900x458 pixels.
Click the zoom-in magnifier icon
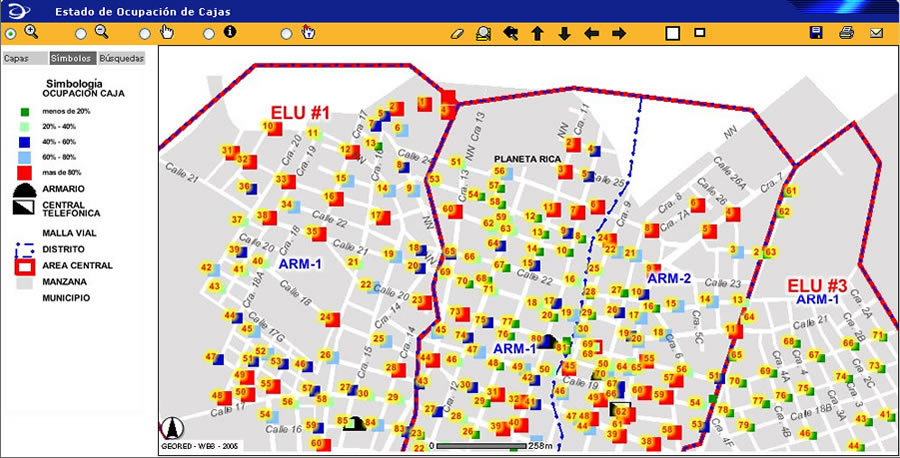pyautogui.click(x=31, y=32)
